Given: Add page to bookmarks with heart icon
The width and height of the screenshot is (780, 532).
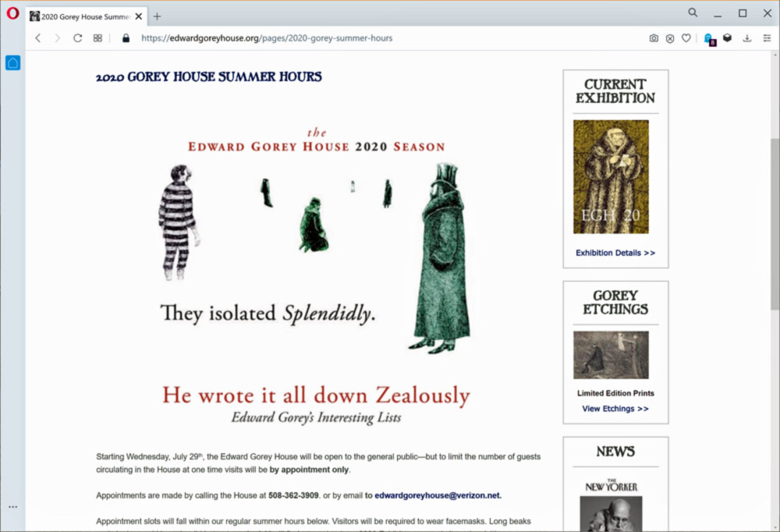Looking at the screenshot, I should tap(686, 38).
